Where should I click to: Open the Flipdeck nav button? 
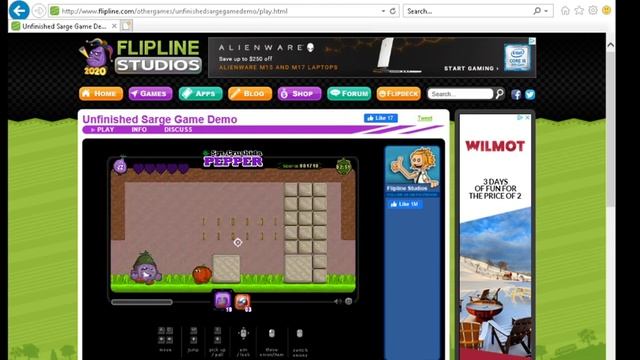(x=399, y=93)
